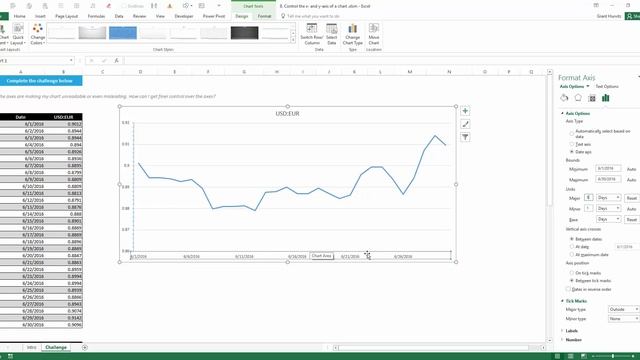Click the USD:EUR chart title
Image resolution: width=640 pixels, height=360 pixels.
[x=287, y=113]
